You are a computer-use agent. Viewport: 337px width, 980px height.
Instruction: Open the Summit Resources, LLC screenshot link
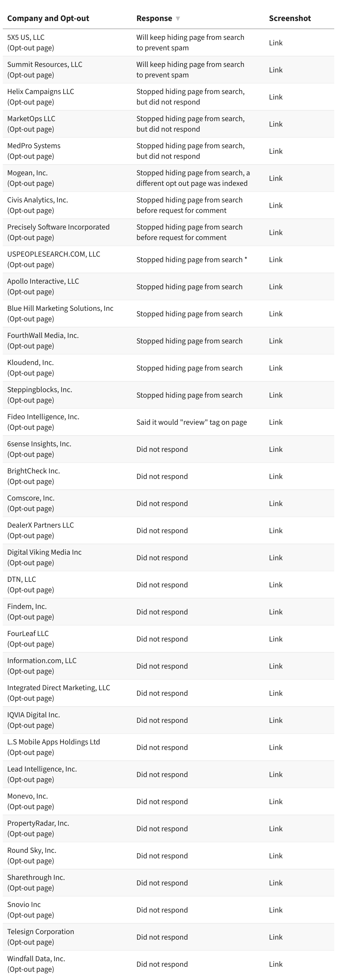(275, 70)
